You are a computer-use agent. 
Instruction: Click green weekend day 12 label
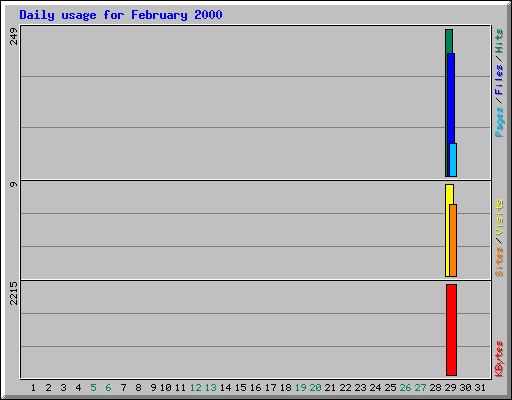click(x=196, y=388)
